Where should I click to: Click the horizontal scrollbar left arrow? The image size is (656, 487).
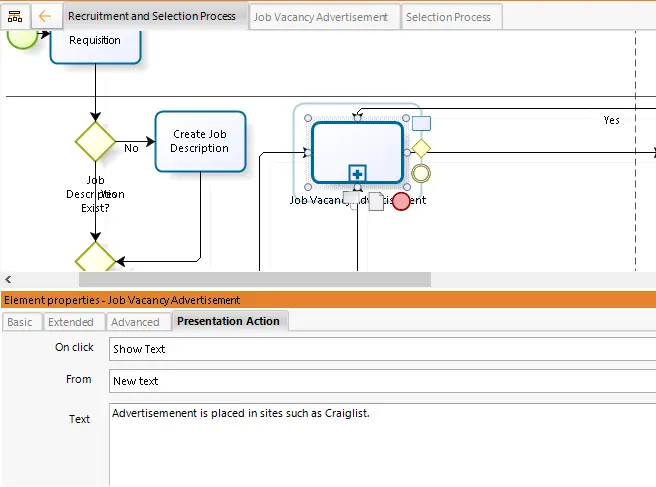8,279
